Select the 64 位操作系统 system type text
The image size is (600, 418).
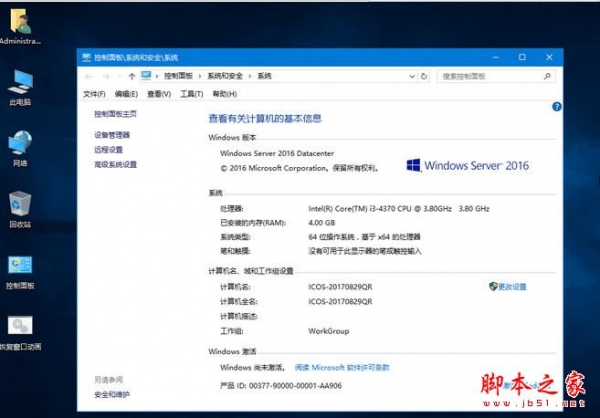pyautogui.click(x=364, y=237)
